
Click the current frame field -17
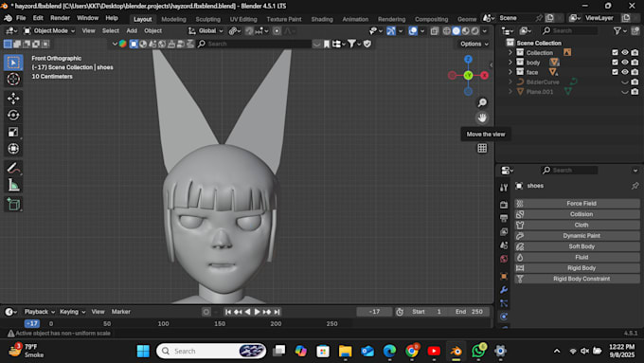(x=374, y=312)
